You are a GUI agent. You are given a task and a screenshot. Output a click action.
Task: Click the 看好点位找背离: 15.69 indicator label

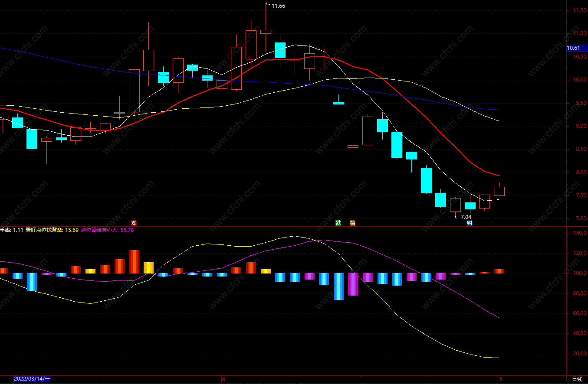click(x=52, y=230)
